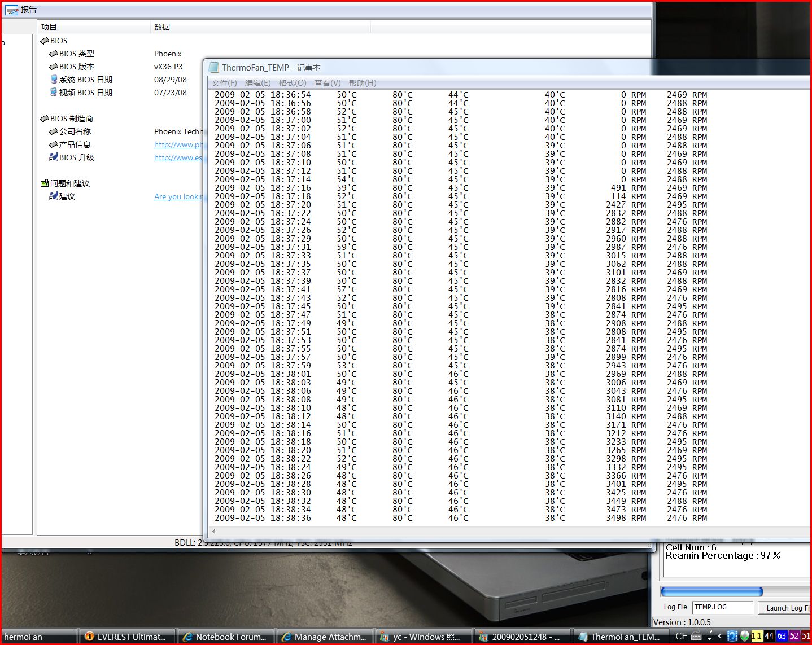
Task: Click the 08/29/08 system BIOS date value
Action: click(x=171, y=80)
